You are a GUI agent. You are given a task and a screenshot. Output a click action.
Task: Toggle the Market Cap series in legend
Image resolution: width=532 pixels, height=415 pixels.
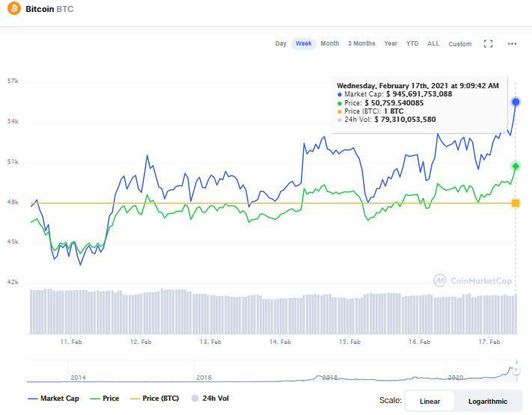click(x=53, y=399)
